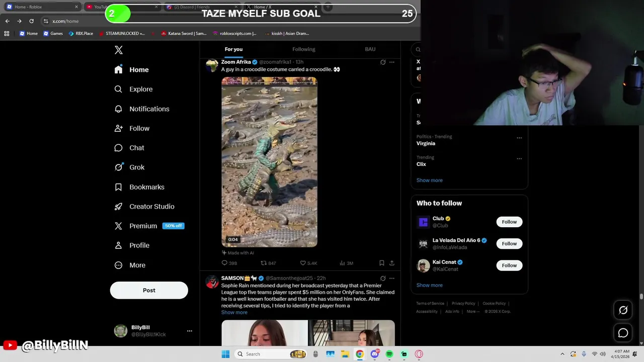Open Zoom Afrika profile avatar

[212, 66]
